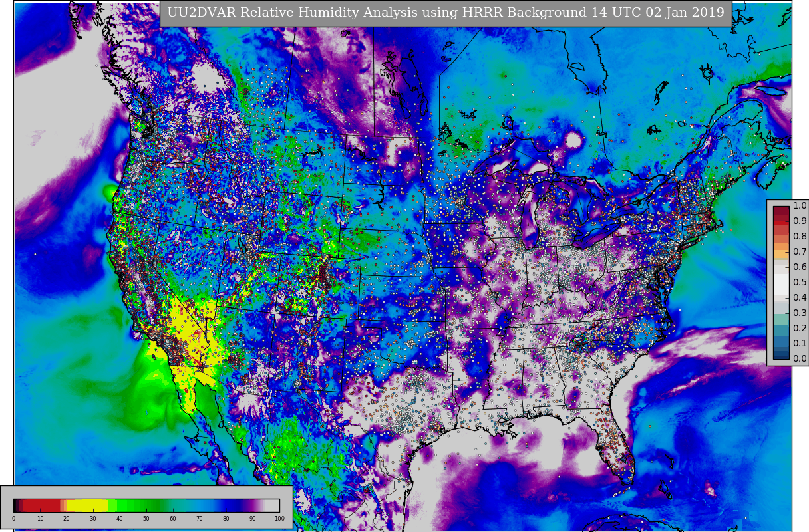Click the '0.3' label on the right legend
This screenshot has height=532, width=809.
pyautogui.click(x=800, y=313)
